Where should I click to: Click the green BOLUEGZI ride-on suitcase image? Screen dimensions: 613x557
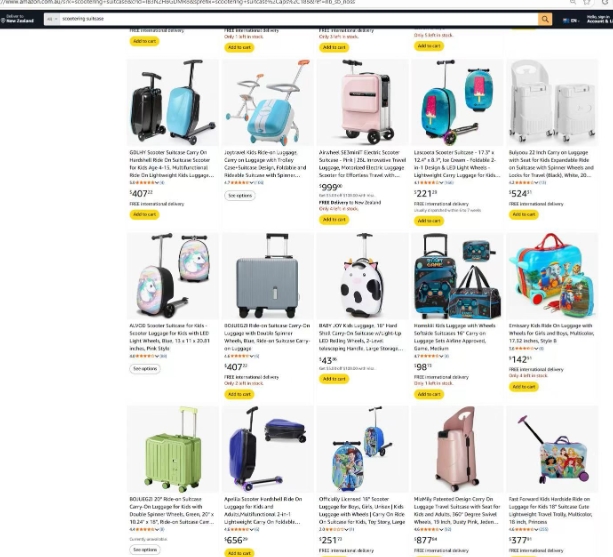tap(173, 449)
